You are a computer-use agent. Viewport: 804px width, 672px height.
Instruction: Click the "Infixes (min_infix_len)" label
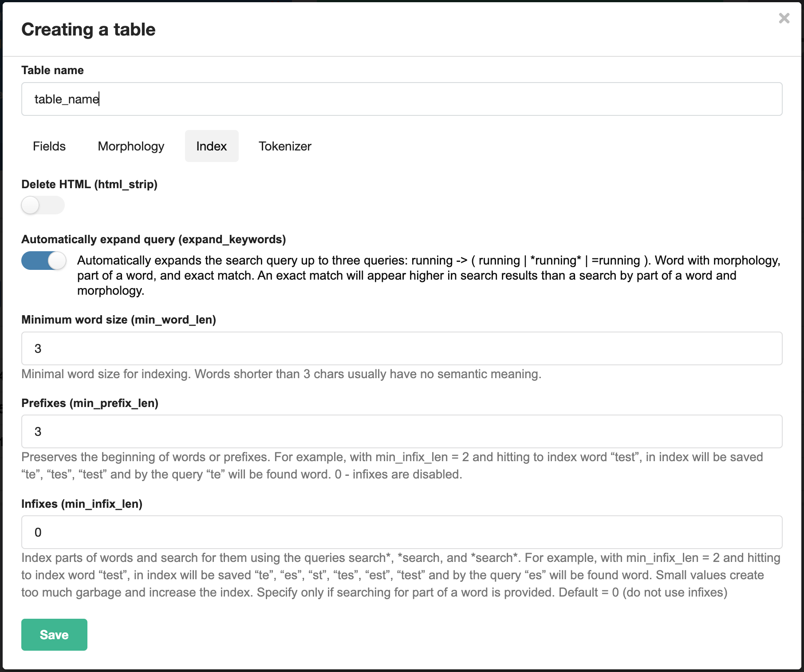coord(82,504)
